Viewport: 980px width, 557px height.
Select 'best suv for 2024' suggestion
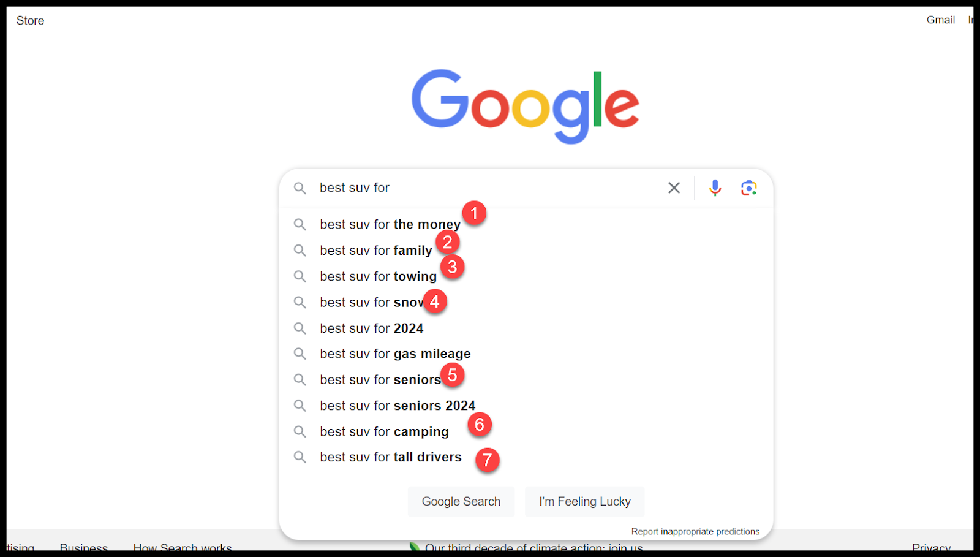(x=371, y=328)
